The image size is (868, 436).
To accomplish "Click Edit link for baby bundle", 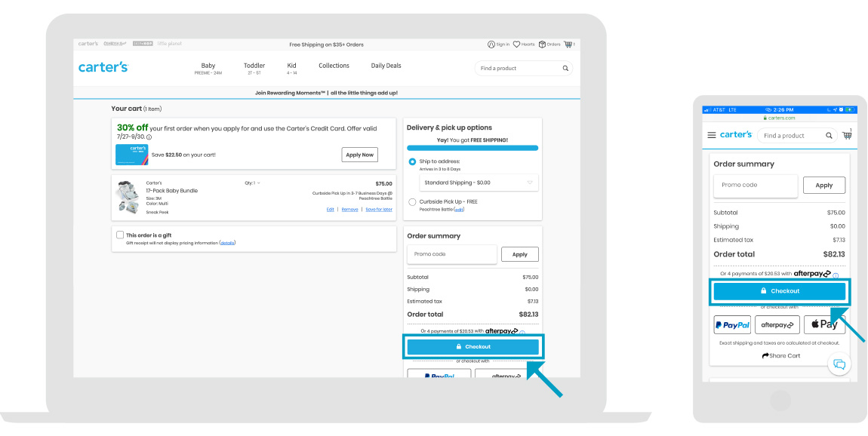I will 331,210.
